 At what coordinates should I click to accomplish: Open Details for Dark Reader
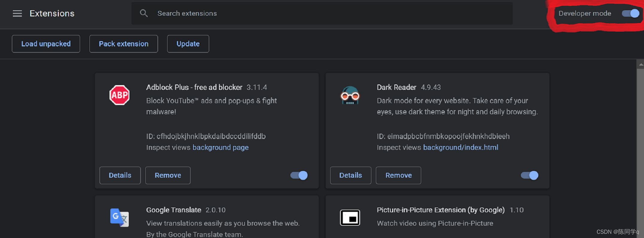[x=351, y=175]
